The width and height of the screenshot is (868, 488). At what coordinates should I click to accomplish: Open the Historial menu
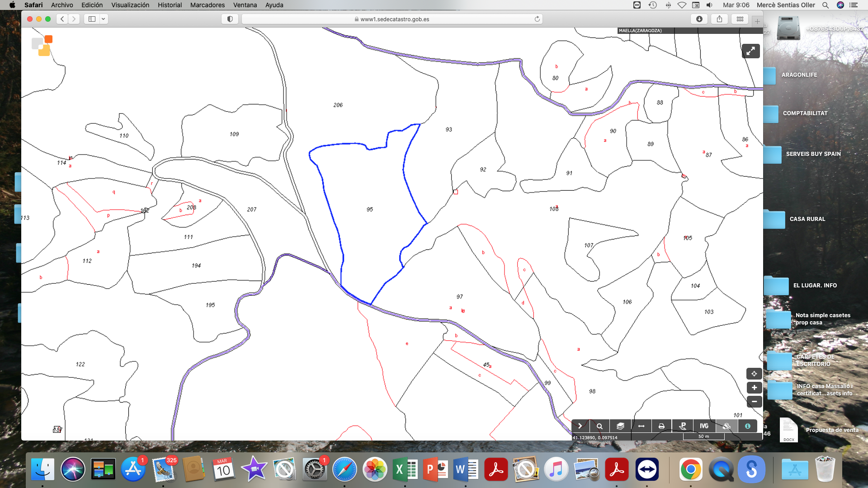[x=170, y=5]
